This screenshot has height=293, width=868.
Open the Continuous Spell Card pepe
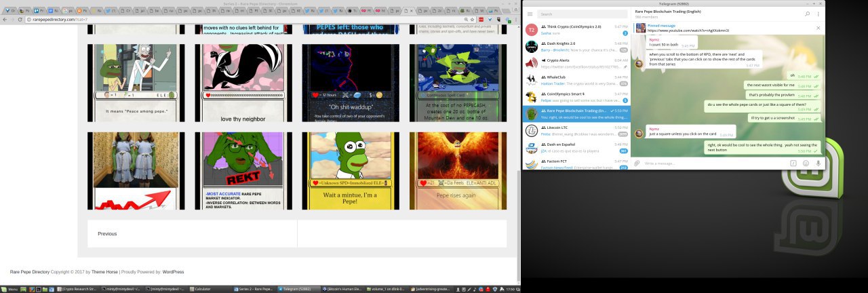coord(458,83)
